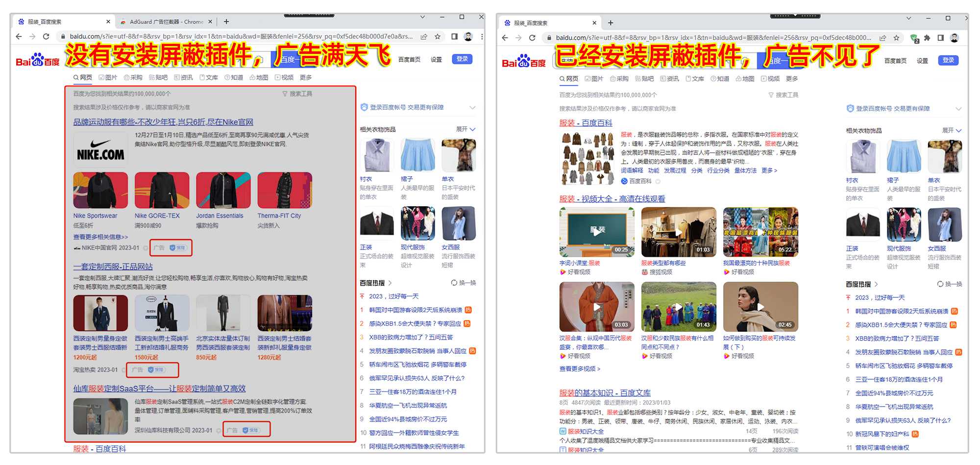Click the share icon in left address bar

coord(424,36)
